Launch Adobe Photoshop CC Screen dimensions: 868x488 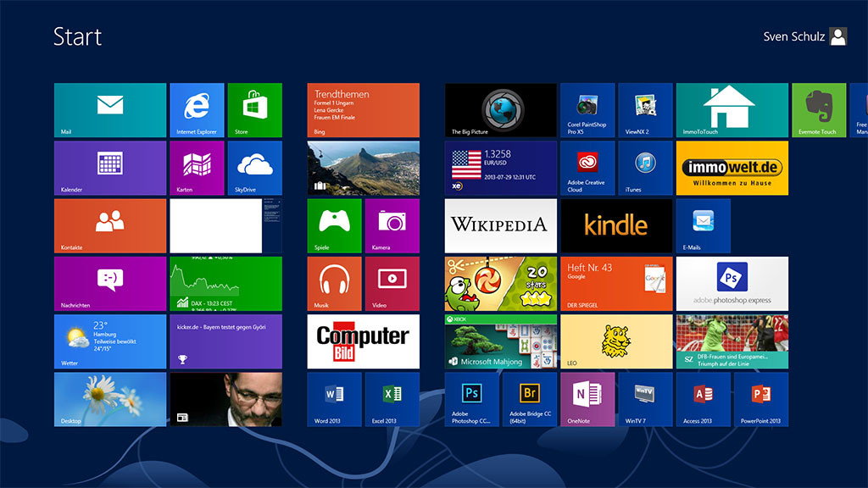[x=471, y=400]
